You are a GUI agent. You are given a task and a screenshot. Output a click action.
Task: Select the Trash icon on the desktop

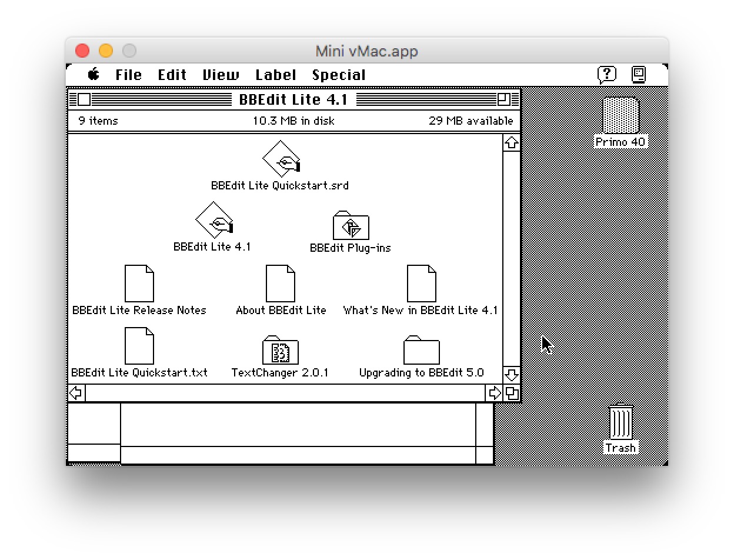coord(621,422)
